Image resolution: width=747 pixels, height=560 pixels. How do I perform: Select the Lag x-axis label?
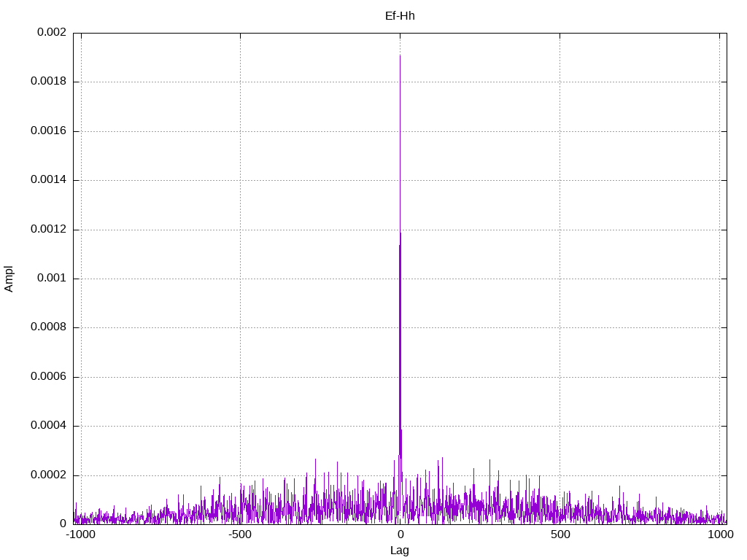400,551
